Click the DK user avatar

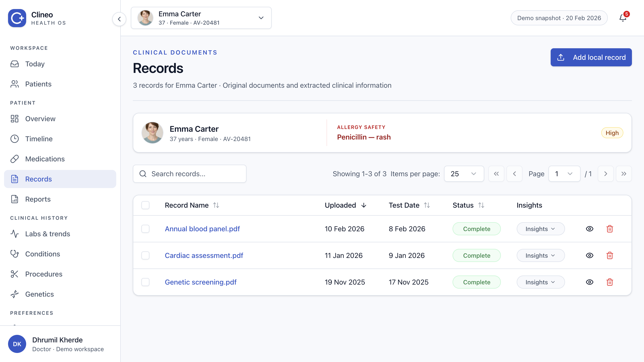pos(17,344)
